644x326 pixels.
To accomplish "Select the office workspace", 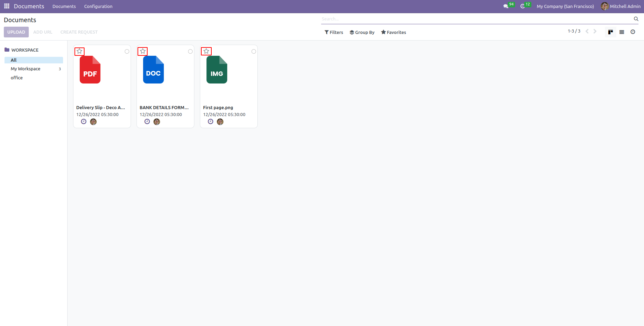I will coord(17,78).
